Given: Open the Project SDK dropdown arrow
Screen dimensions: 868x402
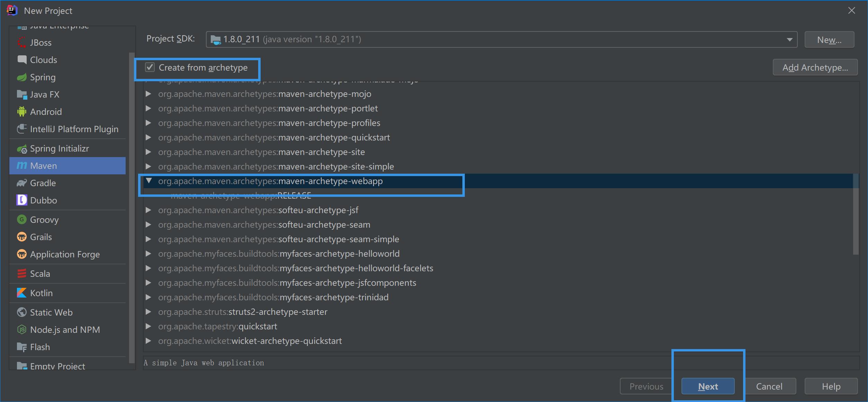Looking at the screenshot, I should (x=789, y=39).
